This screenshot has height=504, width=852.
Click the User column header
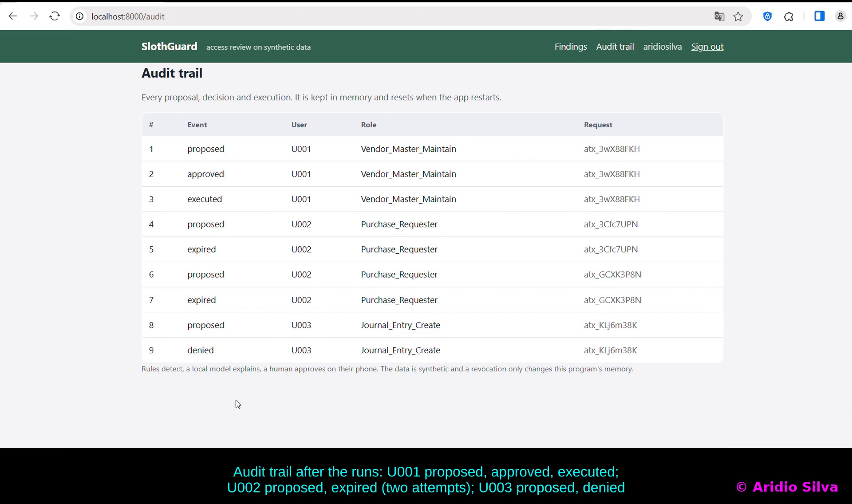pos(299,125)
